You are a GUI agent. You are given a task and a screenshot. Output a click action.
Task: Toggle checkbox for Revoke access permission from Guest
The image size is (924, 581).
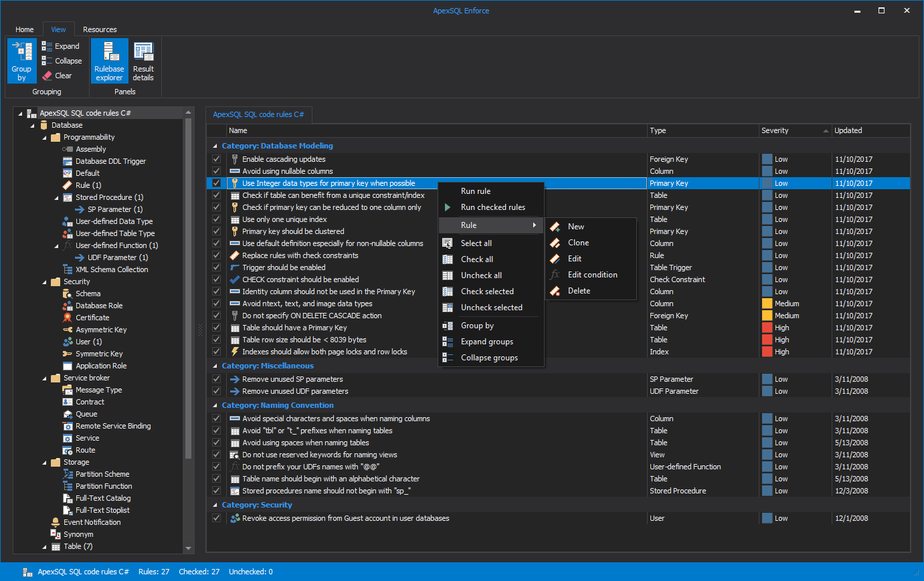[216, 518]
